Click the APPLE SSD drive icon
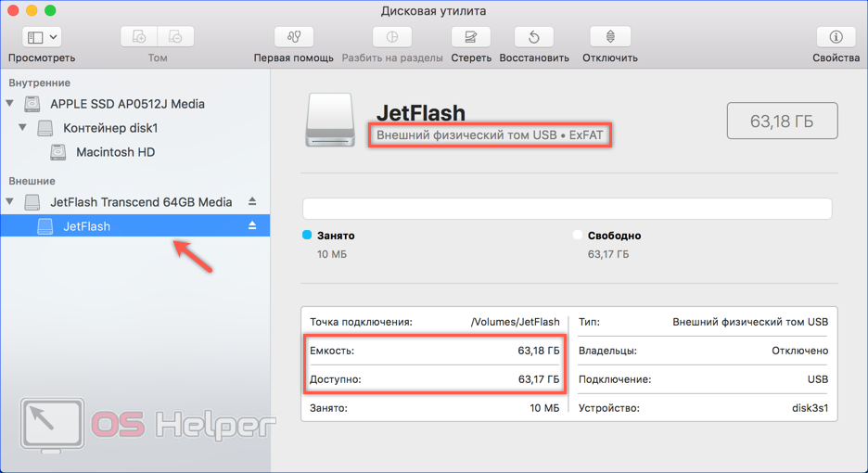The height and width of the screenshot is (473, 868). pyautogui.click(x=32, y=104)
